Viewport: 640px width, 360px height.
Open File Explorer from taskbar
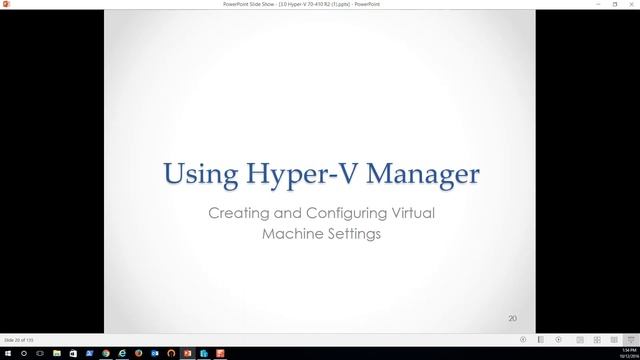(57, 353)
